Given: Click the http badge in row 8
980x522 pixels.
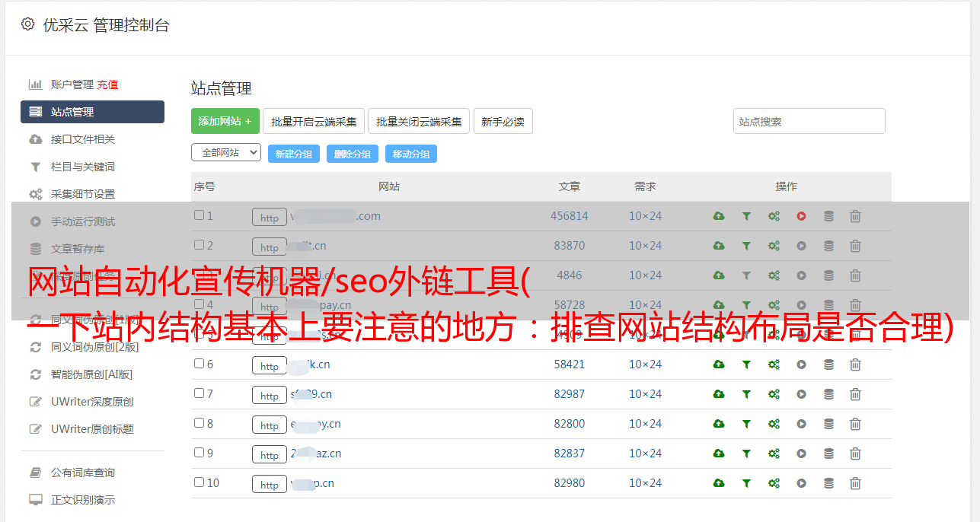Looking at the screenshot, I should [x=270, y=425].
